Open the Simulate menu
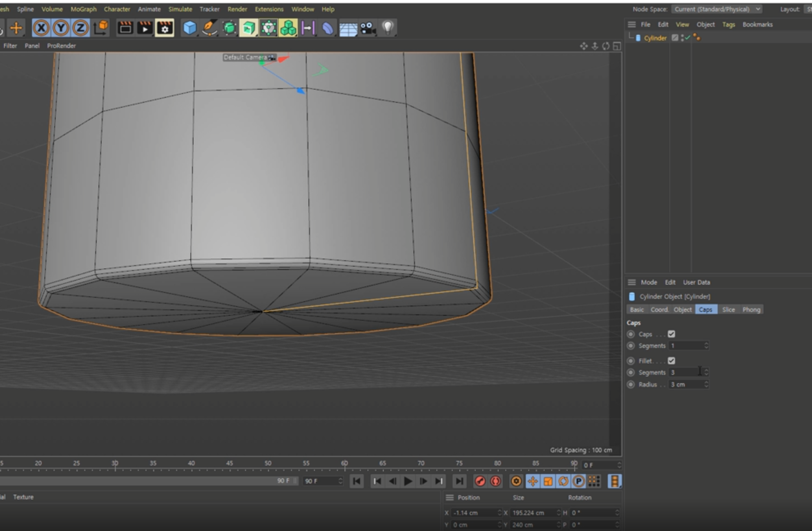The width and height of the screenshot is (812, 531). point(180,9)
